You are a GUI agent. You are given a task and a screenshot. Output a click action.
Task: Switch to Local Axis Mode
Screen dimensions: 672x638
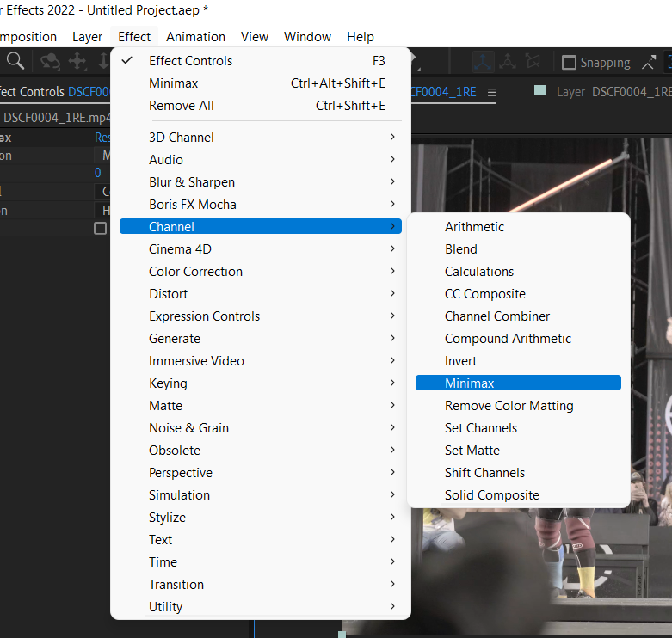tap(482, 62)
